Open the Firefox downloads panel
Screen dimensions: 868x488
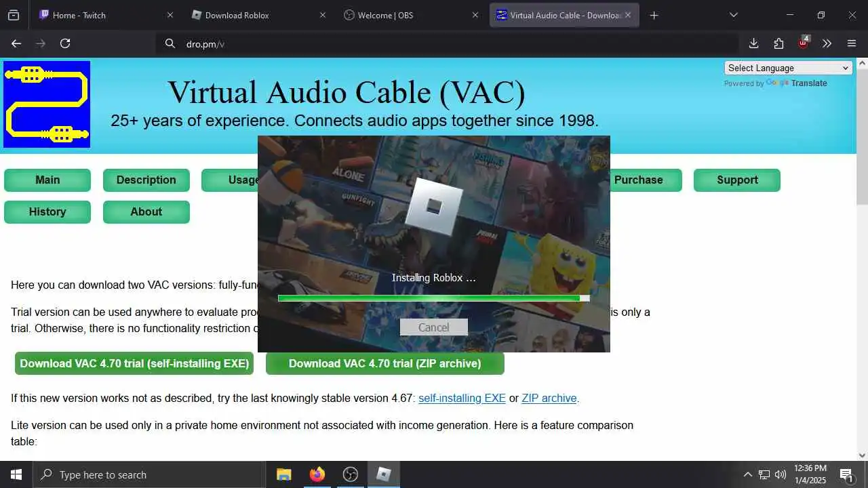tap(753, 43)
